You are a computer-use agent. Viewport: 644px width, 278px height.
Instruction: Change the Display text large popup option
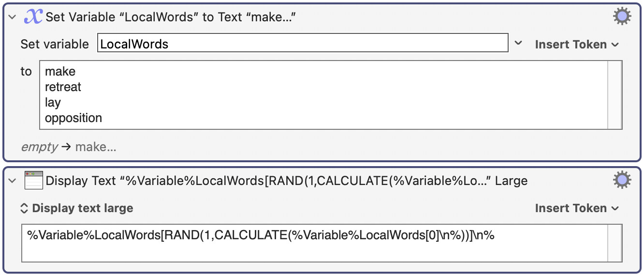pyautogui.click(x=76, y=208)
